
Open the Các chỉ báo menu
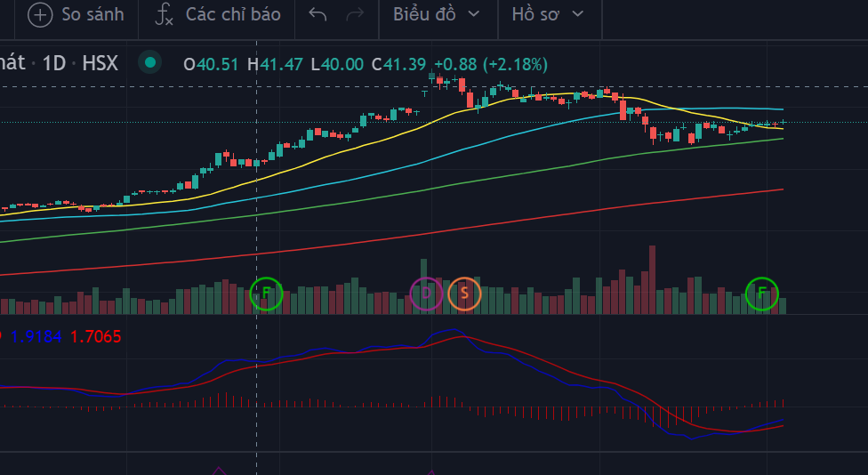coord(233,14)
